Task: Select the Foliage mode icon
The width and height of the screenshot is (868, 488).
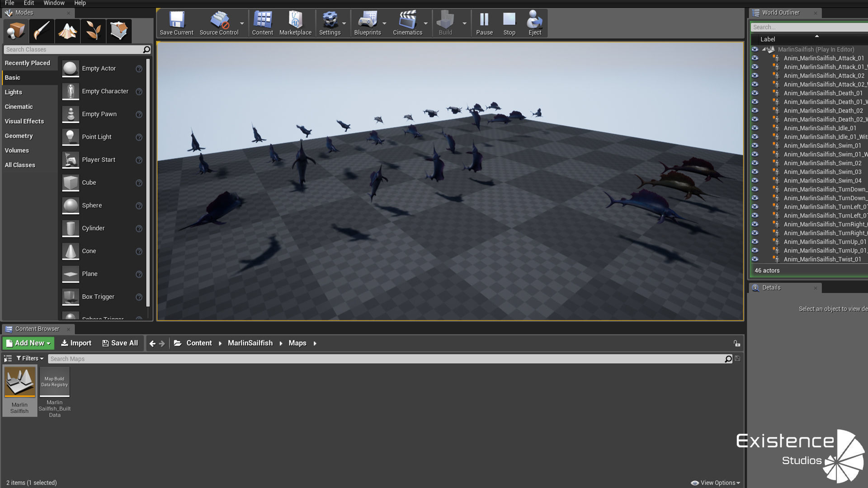Action: 93,31
